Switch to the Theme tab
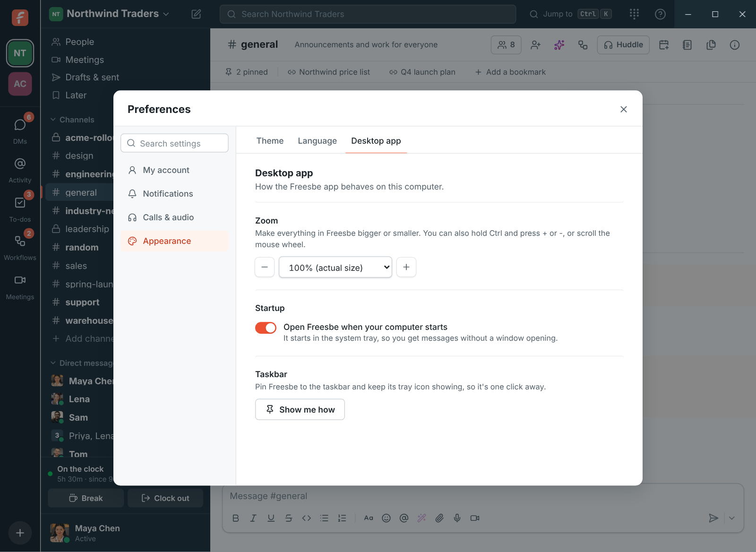 [270, 141]
